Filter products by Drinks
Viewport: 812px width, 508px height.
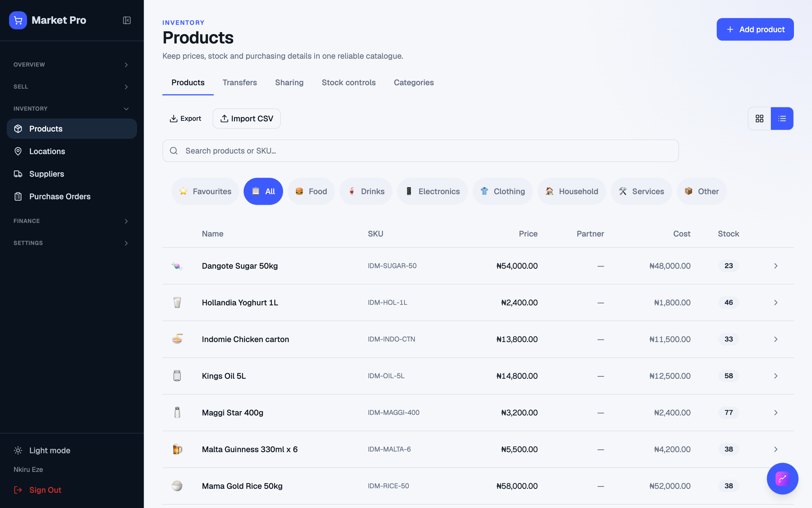click(366, 191)
